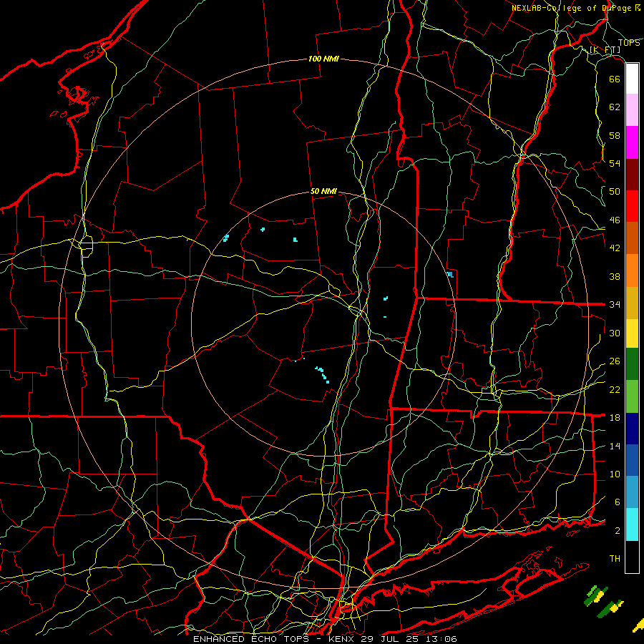Select the cyan legend color band
644x644 pixels.
pos(632,525)
